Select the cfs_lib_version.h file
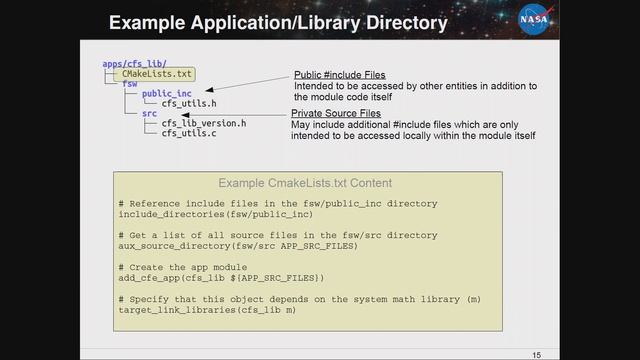Screen dimensions: 640x360 (x=204, y=123)
